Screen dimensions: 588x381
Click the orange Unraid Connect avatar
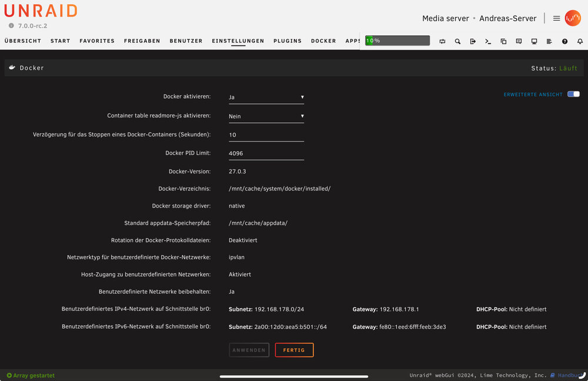tap(573, 18)
